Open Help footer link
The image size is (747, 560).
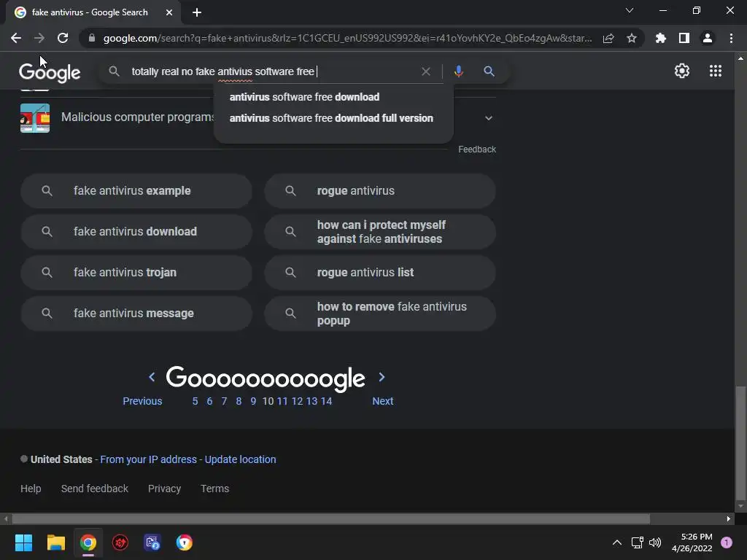click(x=31, y=489)
